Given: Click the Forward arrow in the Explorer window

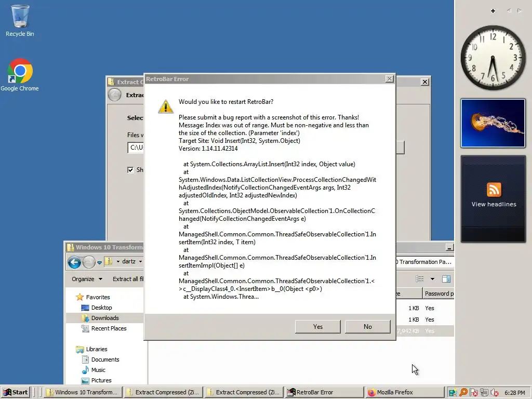Looking at the screenshot, I should (x=89, y=262).
